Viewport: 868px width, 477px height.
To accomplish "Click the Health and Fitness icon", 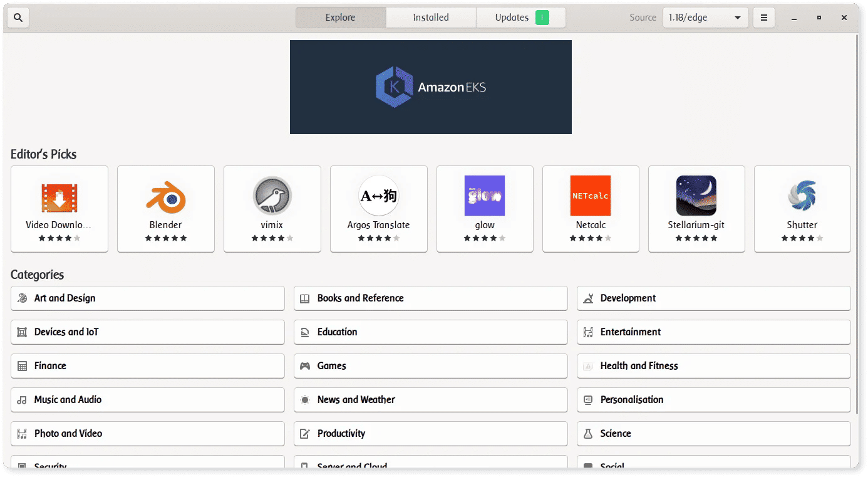I will (x=588, y=366).
